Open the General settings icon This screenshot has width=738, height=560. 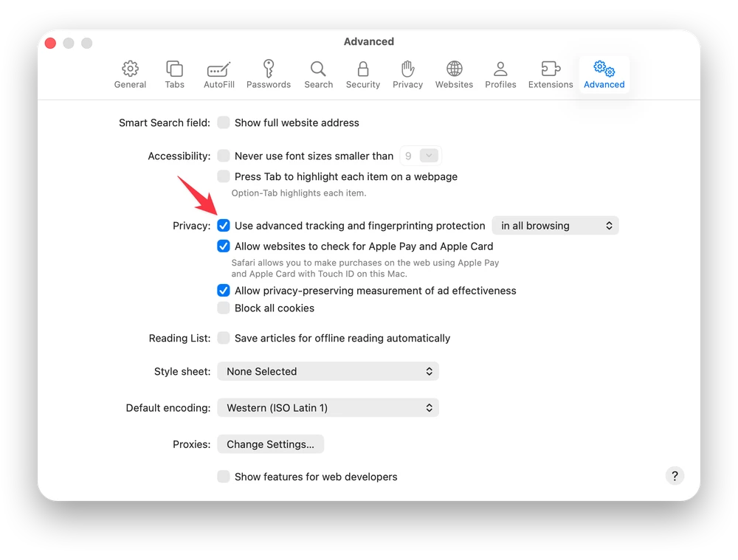pos(130,74)
